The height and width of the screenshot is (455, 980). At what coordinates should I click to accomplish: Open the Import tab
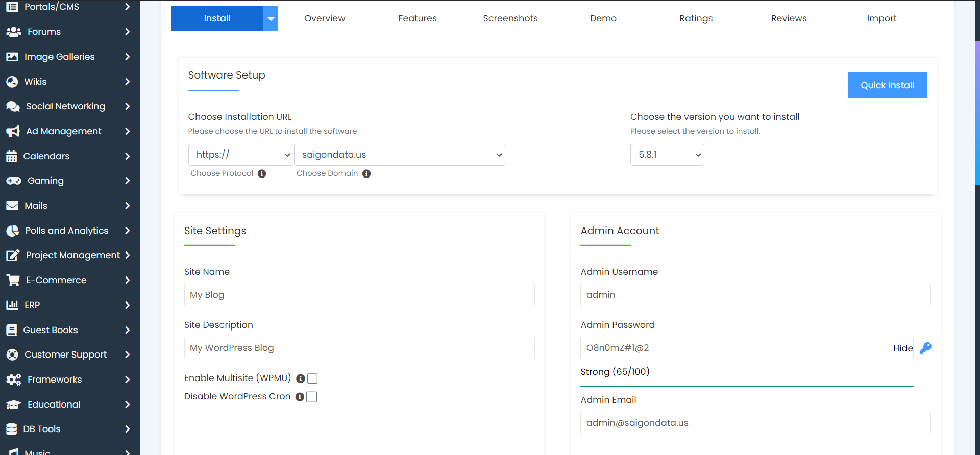tap(882, 18)
